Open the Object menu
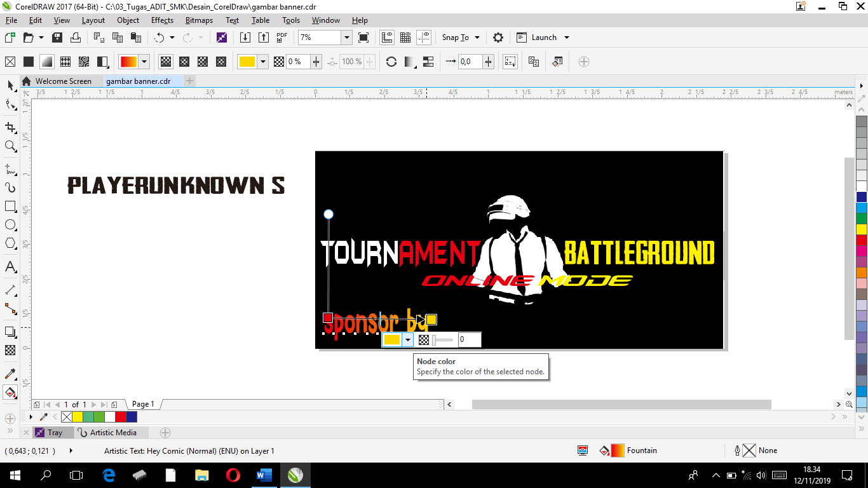This screenshot has width=868, height=488. point(128,20)
